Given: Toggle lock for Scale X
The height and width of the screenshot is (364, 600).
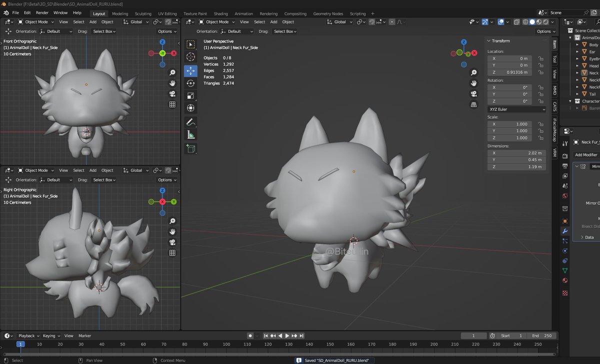Looking at the screenshot, I should tap(540, 124).
